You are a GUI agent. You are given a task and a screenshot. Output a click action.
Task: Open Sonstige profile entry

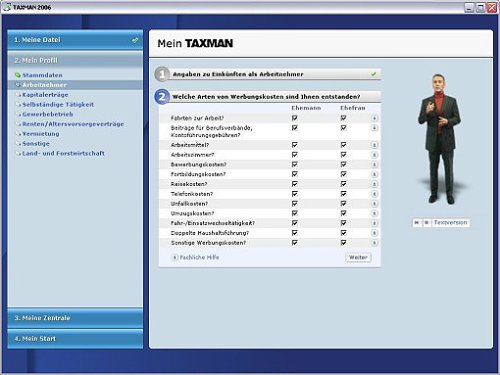(x=36, y=144)
